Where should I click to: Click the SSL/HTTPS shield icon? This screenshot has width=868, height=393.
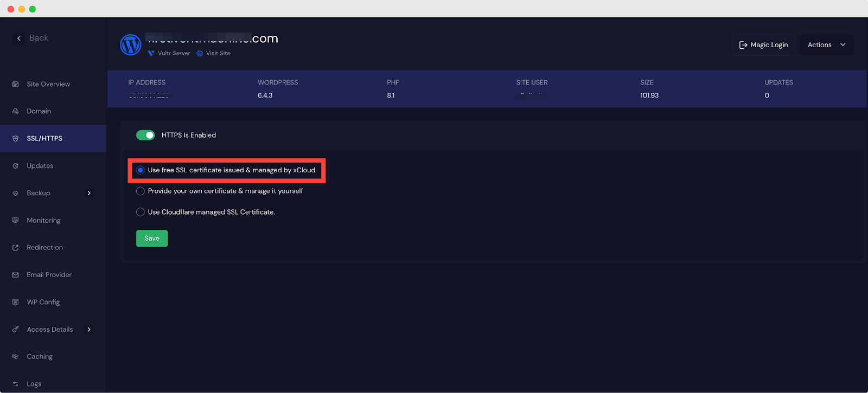coord(15,139)
